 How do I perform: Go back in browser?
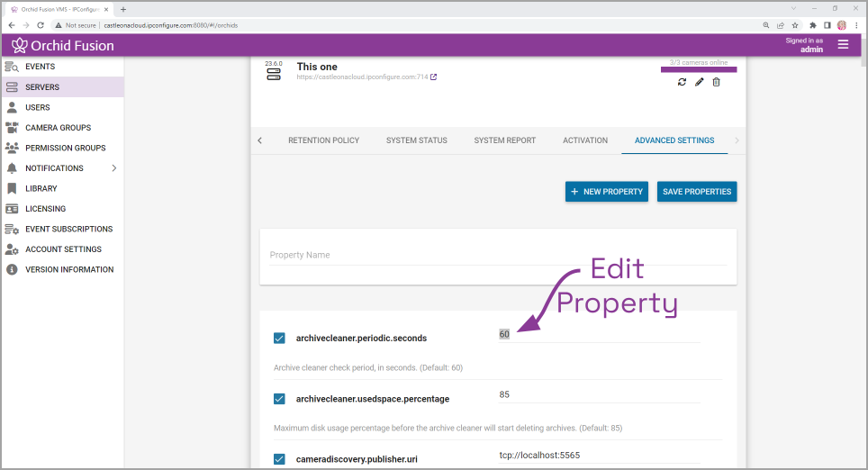tap(12, 25)
